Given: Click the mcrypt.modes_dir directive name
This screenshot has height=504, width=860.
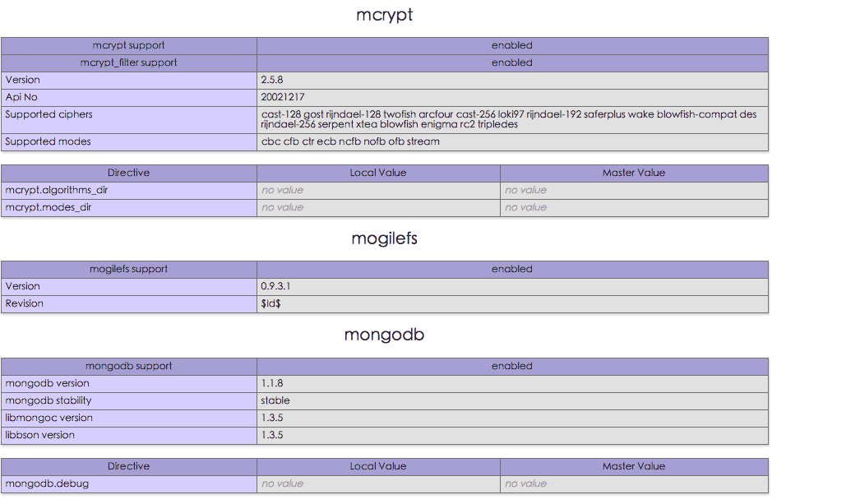Looking at the screenshot, I should 49,207.
